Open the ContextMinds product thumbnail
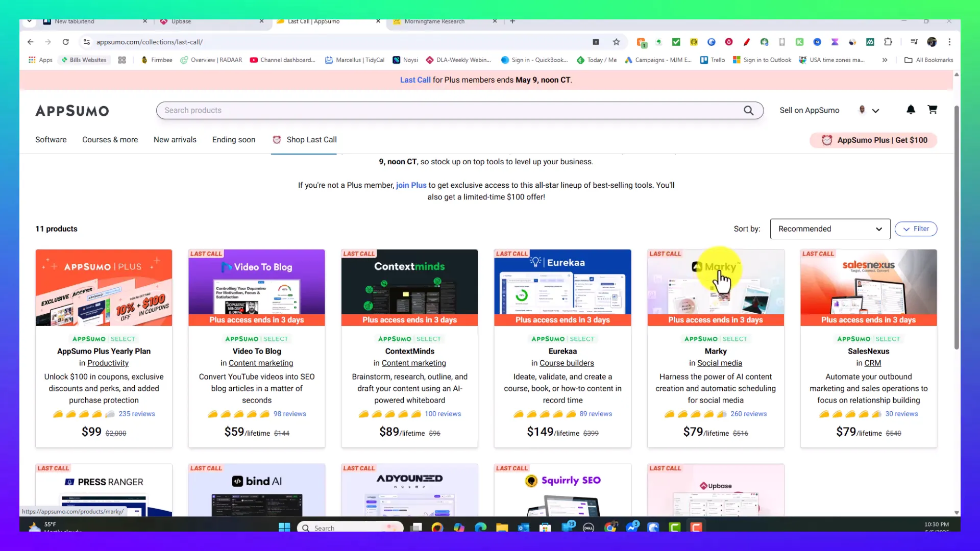The image size is (980, 551). (409, 287)
